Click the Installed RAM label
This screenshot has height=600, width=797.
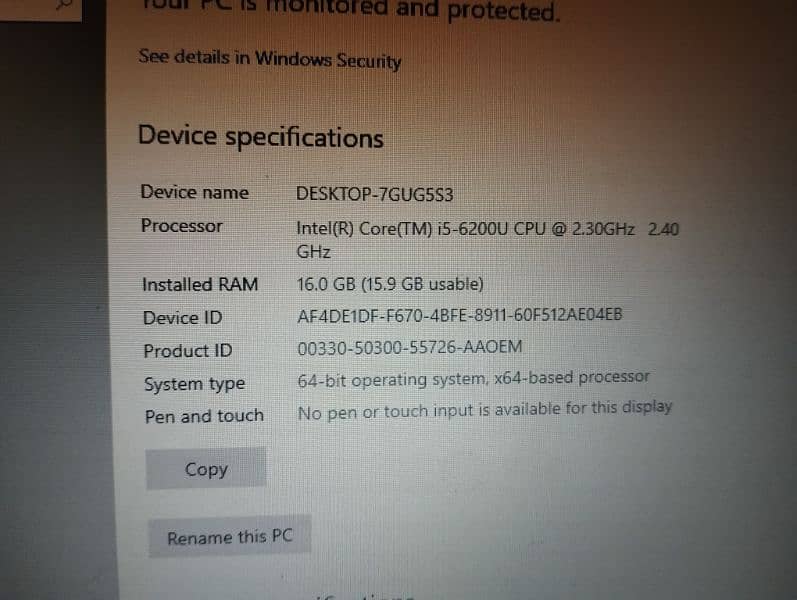(x=200, y=284)
